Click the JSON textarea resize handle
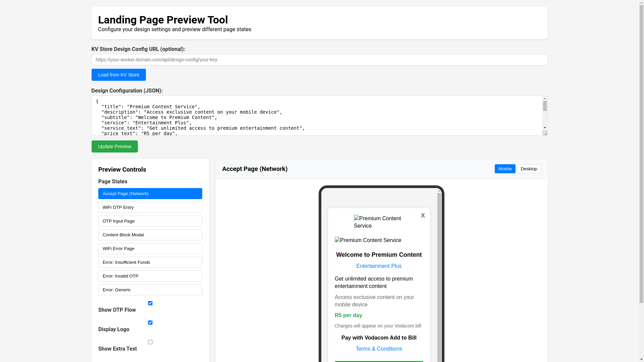Image resolution: width=644 pixels, height=362 pixels. (x=545, y=133)
